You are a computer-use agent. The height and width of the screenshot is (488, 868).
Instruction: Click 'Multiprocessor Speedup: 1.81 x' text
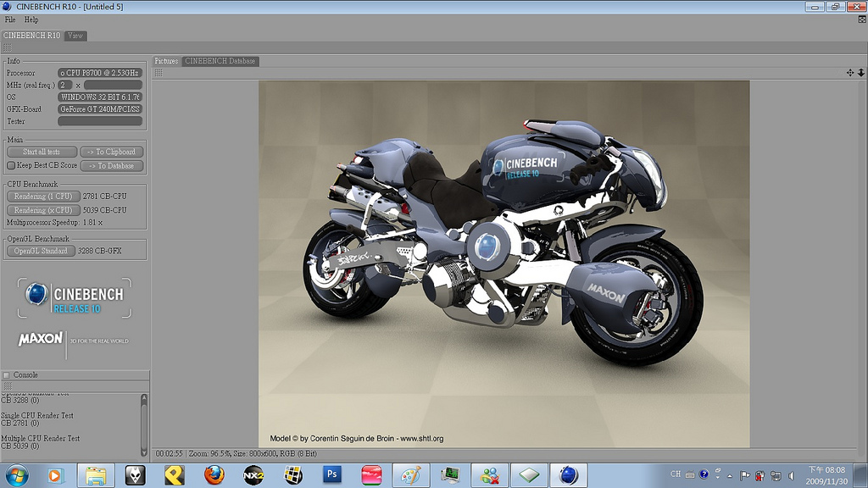click(54, 223)
